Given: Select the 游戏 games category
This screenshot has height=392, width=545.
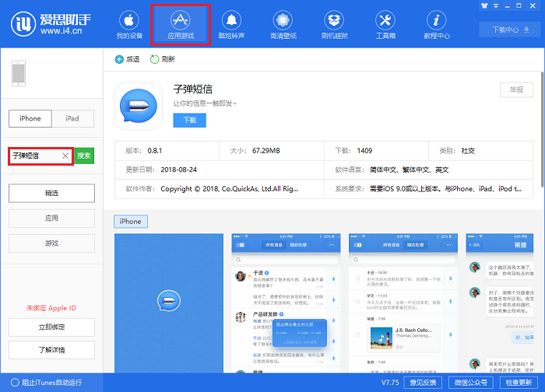Looking at the screenshot, I should (52, 243).
